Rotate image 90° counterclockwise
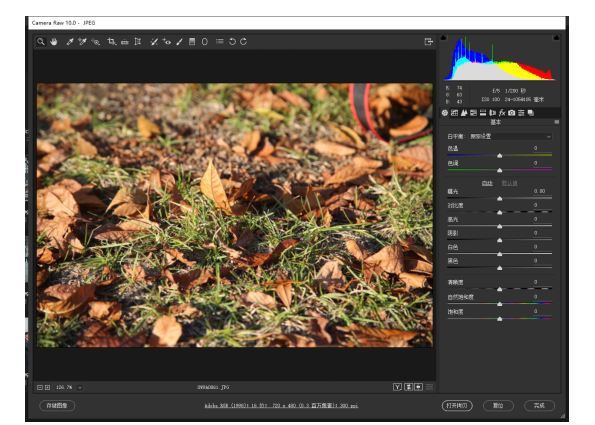 [232, 41]
